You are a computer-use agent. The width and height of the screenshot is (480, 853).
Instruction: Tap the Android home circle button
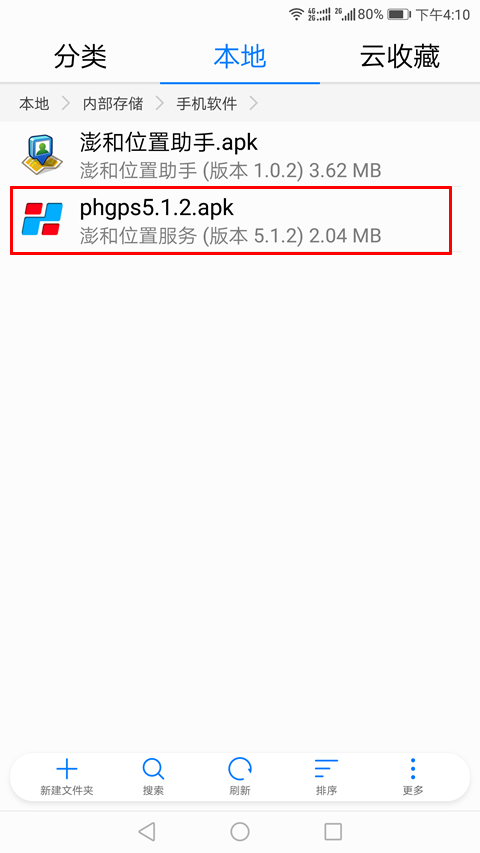click(x=240, y=831)
